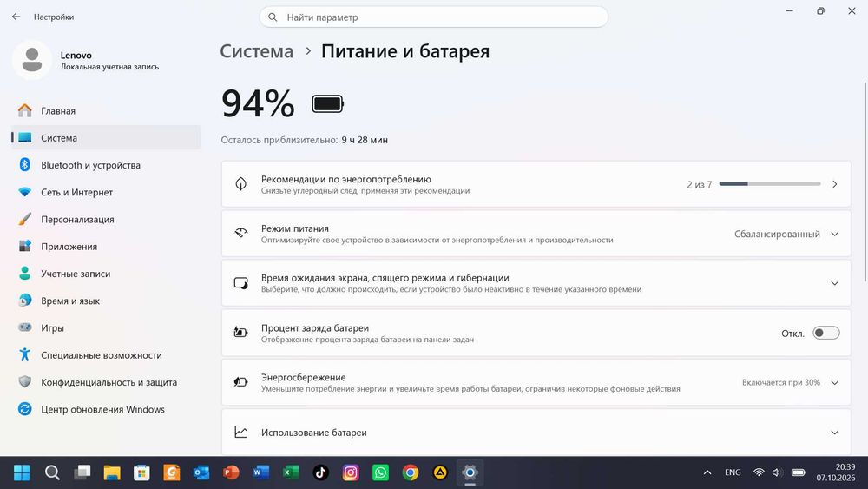The width and height of the screenshot is (868, 489).
Task: Open TikTok from taskbar
Action: click(x=320, y=472)
